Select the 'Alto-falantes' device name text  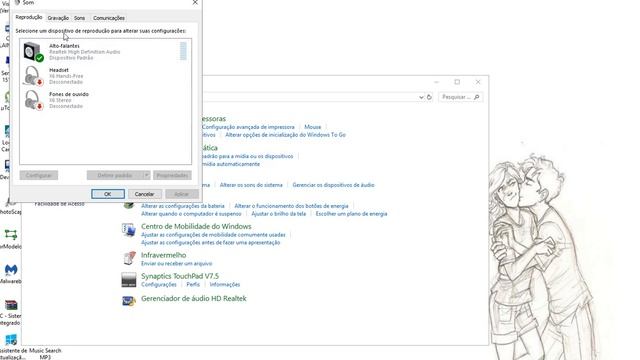point(64,46)
